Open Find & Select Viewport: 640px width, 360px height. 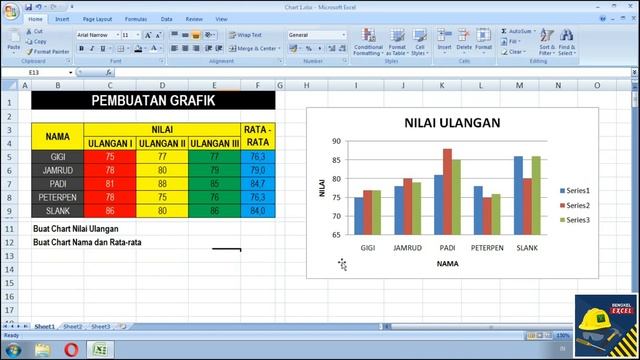[x=567, y=42]
